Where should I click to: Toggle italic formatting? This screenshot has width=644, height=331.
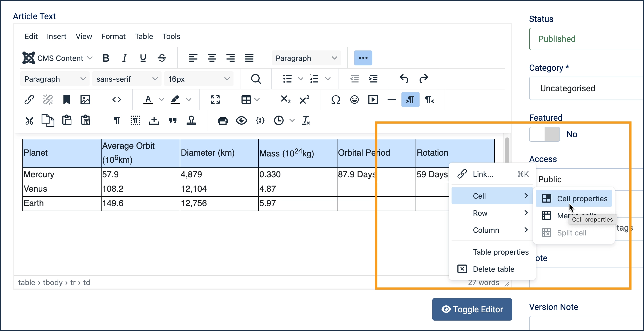[124, 58]
